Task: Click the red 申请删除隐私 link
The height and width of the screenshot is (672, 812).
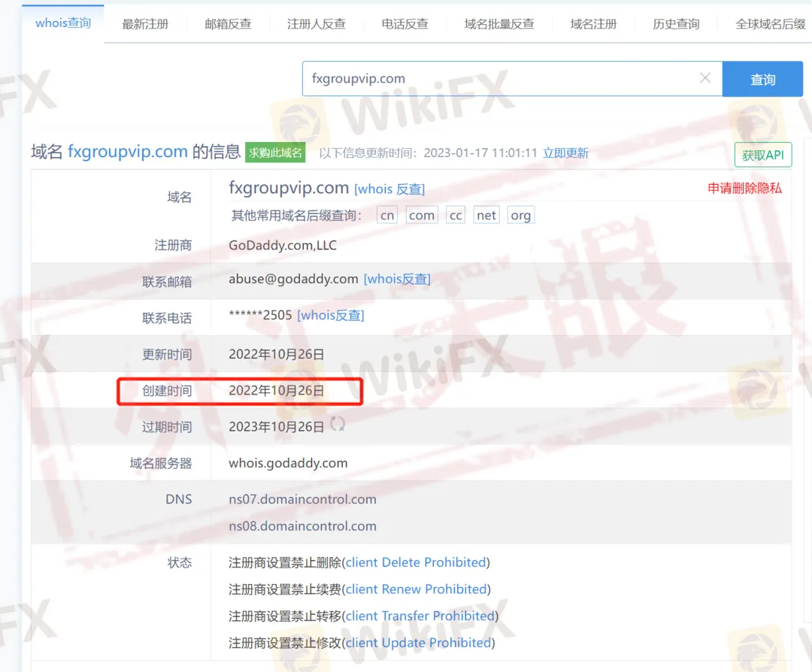Action: [744, 189]
